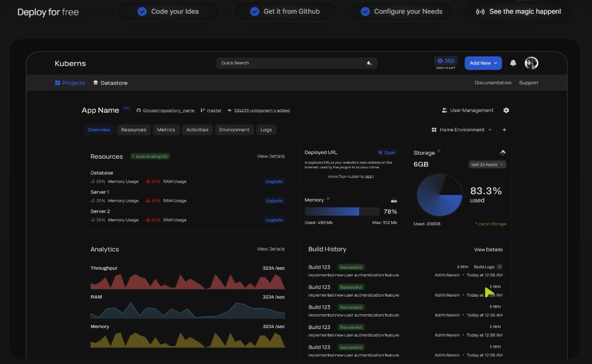592x364 pixels.
Task: Select the 'See the magic happen!' step
Action: tap(518, 11)
